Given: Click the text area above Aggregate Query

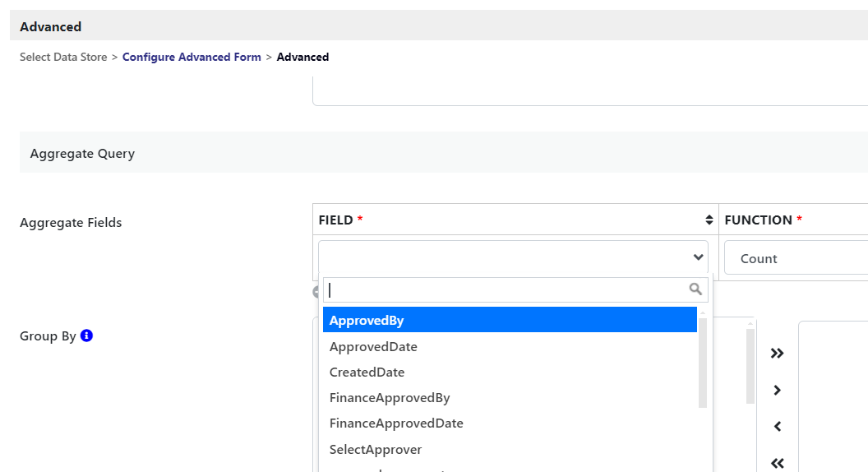Looking at the screenshot, I should 590,91.
